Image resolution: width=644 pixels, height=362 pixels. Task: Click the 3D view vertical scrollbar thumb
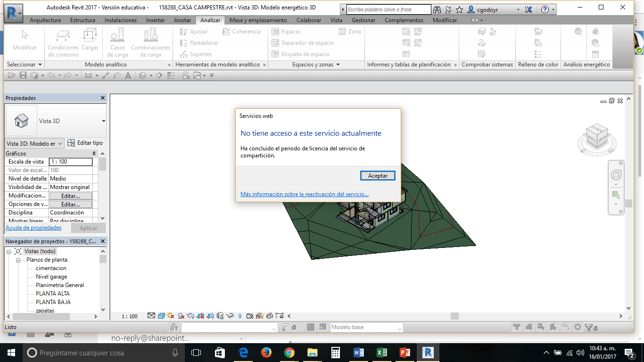click(628, 203)
